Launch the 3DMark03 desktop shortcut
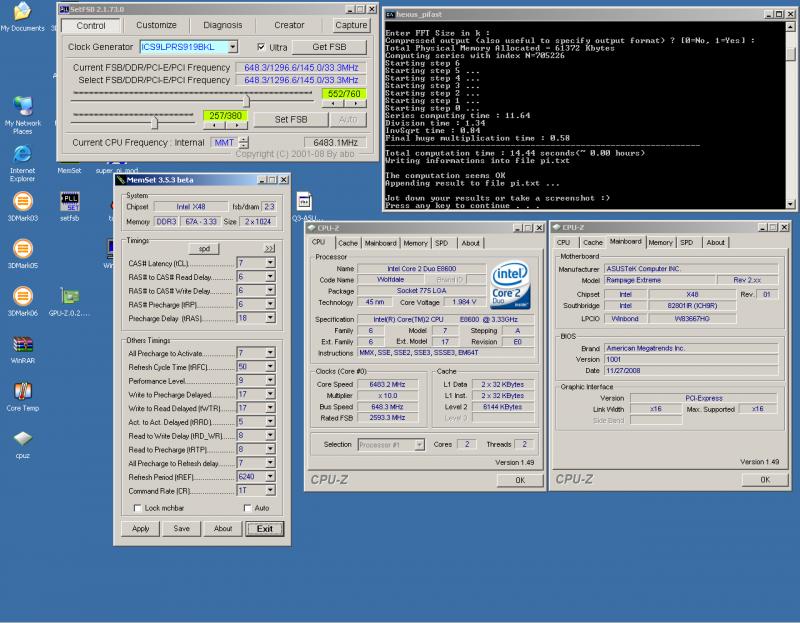 pos(22,203)
